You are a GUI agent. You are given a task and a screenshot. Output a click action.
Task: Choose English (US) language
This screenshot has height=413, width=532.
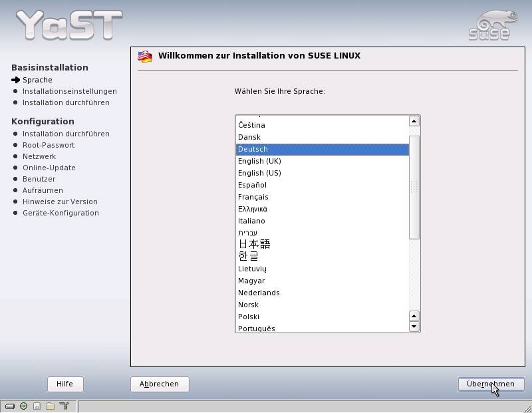click(x=323, y=173)
